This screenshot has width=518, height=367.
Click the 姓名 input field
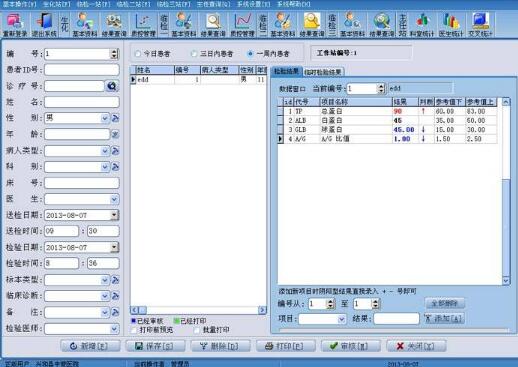(82, 102)
